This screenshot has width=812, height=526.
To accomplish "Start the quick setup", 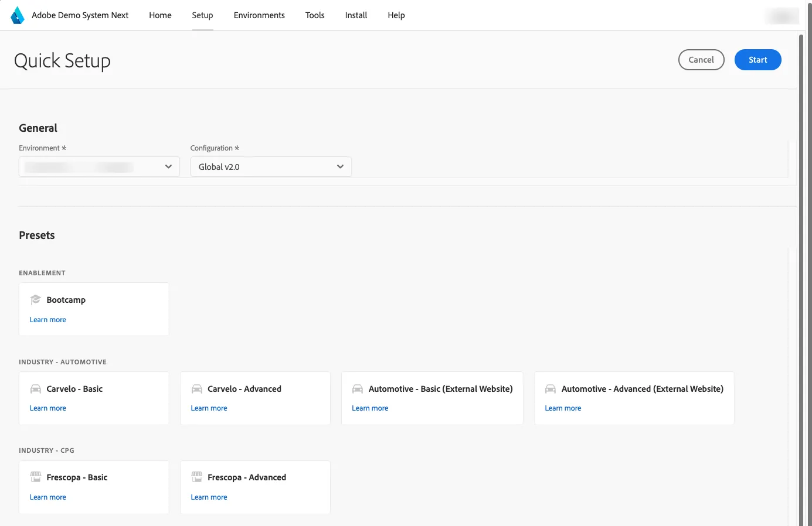I will point(757,60).
